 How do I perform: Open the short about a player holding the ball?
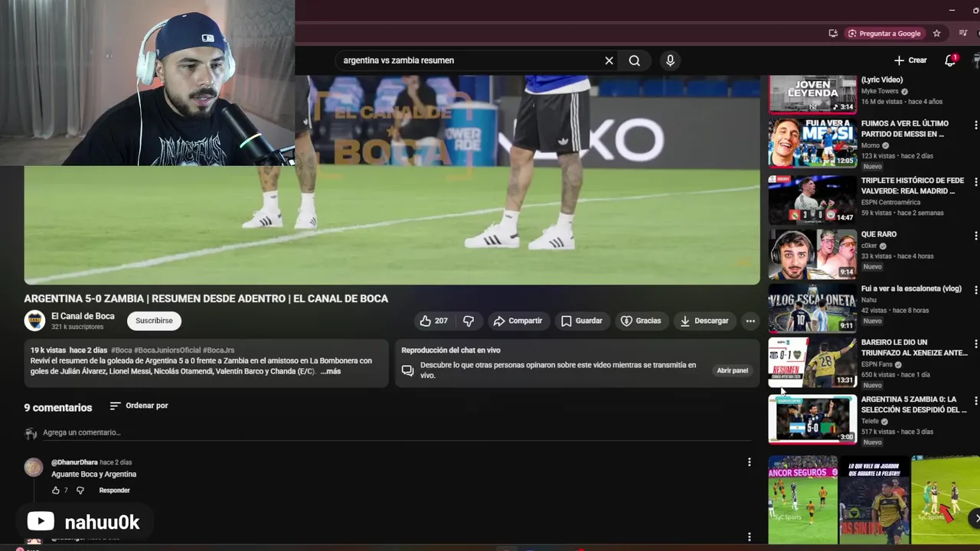click(x=874, y=500)
